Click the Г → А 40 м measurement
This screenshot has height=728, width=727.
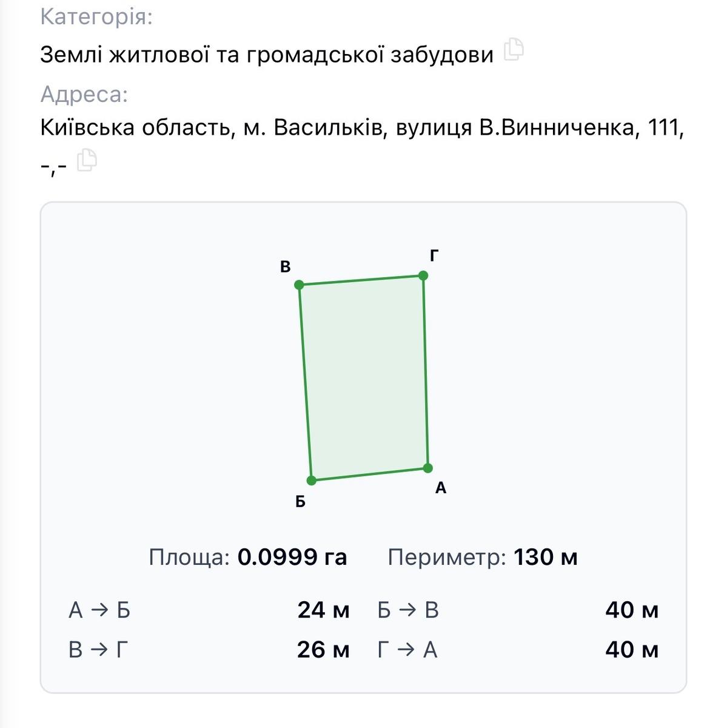coord(518,650)
